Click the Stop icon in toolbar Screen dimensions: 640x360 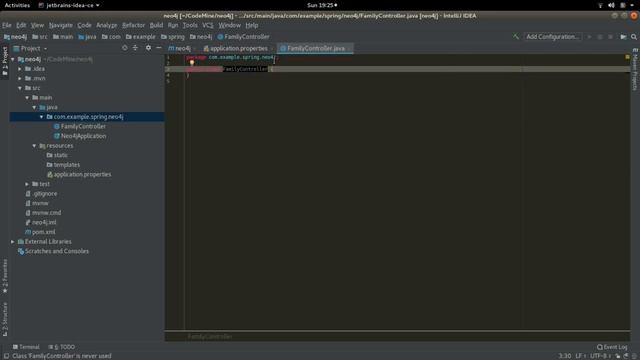611,37
